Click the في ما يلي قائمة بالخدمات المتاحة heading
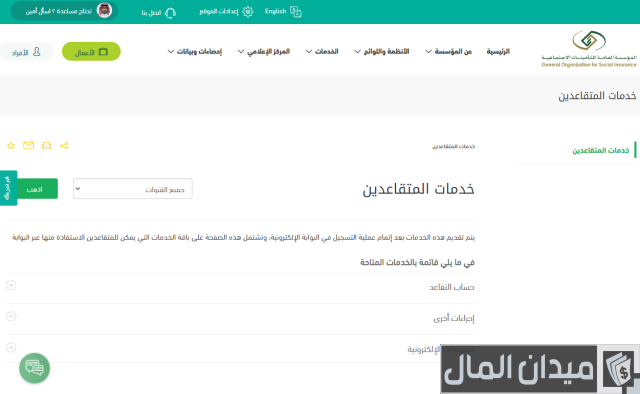The height and width of the screenshot is (394, 640). pyautogui.click(x=417, y=262)
